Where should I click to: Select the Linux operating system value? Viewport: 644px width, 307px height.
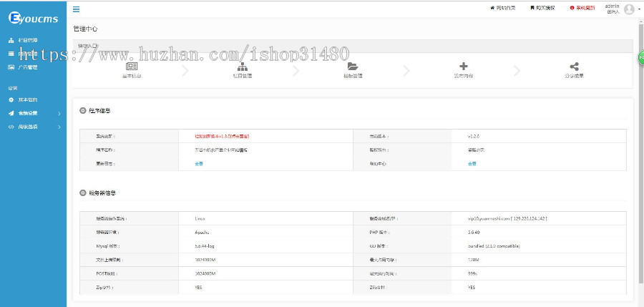200,219
